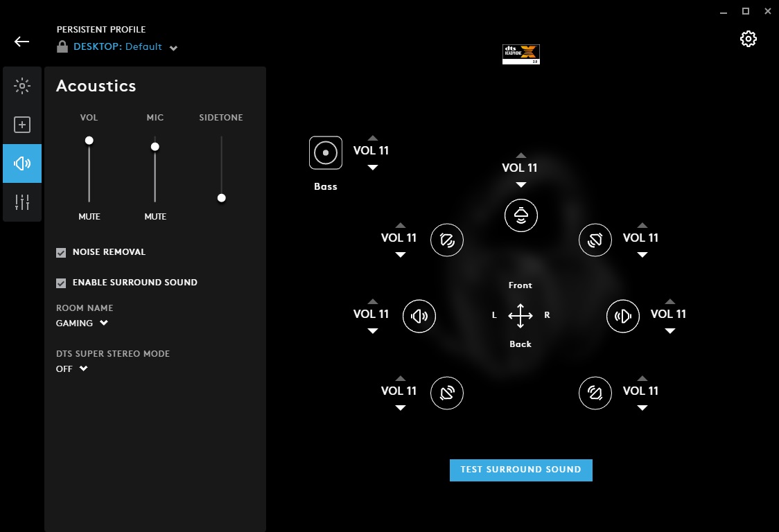Image resolution: width=779 pixels, height=532 pixels.
Task: Click the profile lock icon
Action: 62,46
